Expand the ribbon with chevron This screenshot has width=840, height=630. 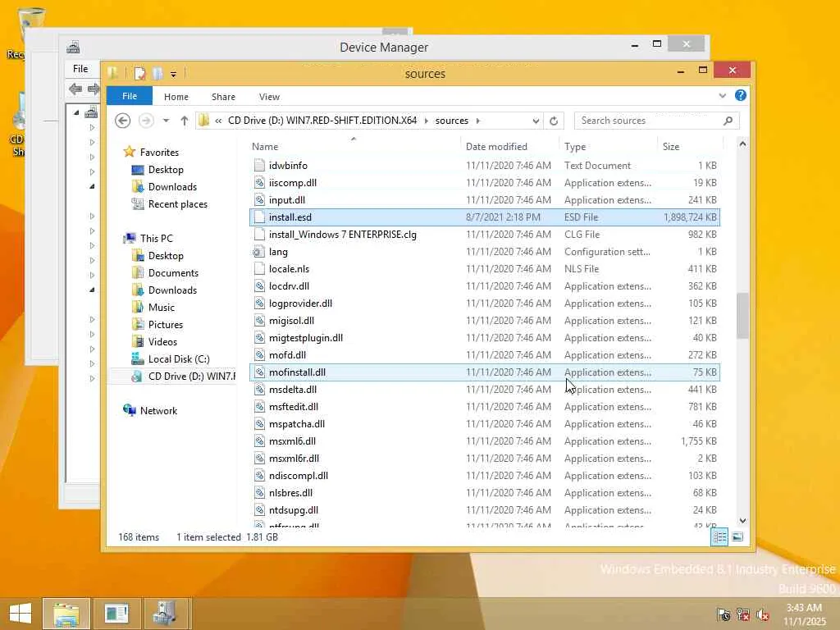click(x=722, y=95)
